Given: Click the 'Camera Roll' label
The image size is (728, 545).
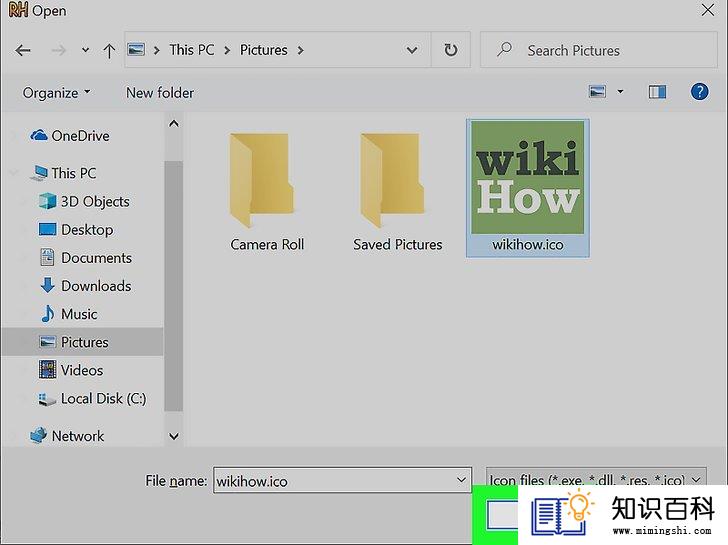Looking at the screenshot, I should (267, 245).
